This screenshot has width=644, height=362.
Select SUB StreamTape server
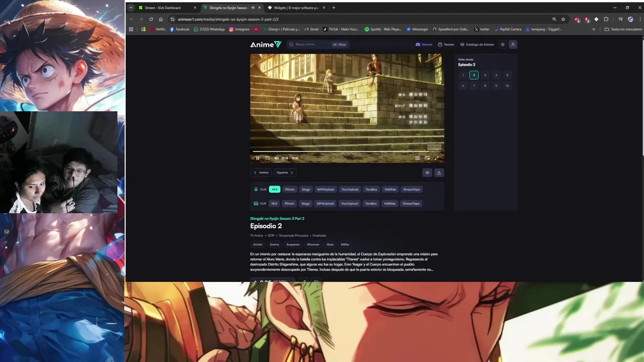click(x=411, y=204)
